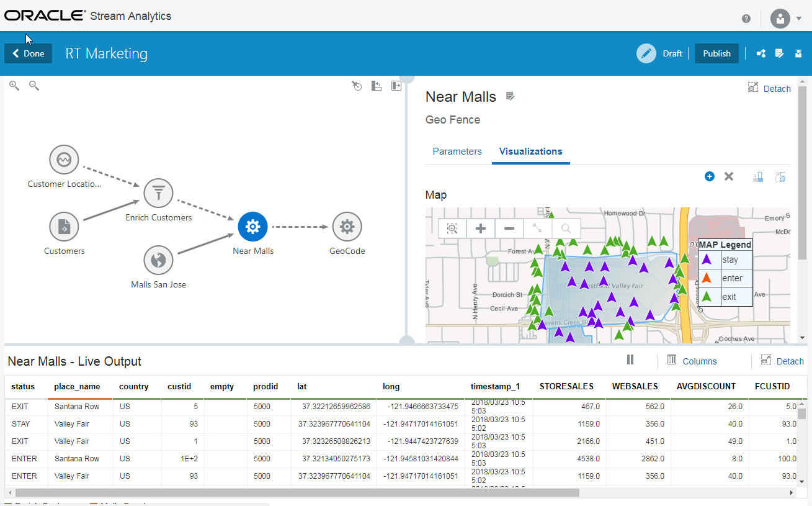Click the map zoom in plus button
The height and width of the screenshot is (506, 812).
(x=480, y=228)
